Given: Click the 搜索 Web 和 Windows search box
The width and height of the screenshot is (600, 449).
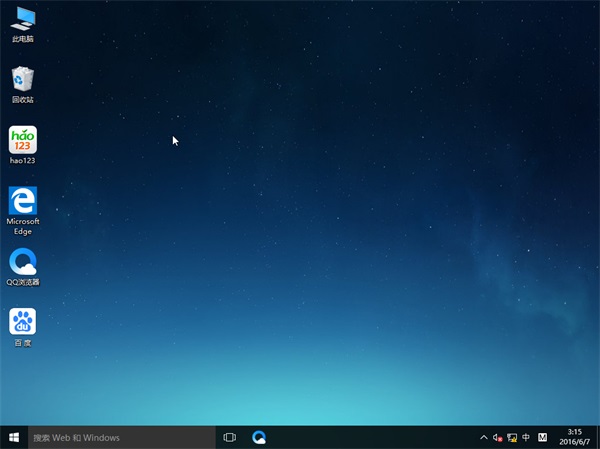Looking at the screenshot, I should tap(120, 437).
